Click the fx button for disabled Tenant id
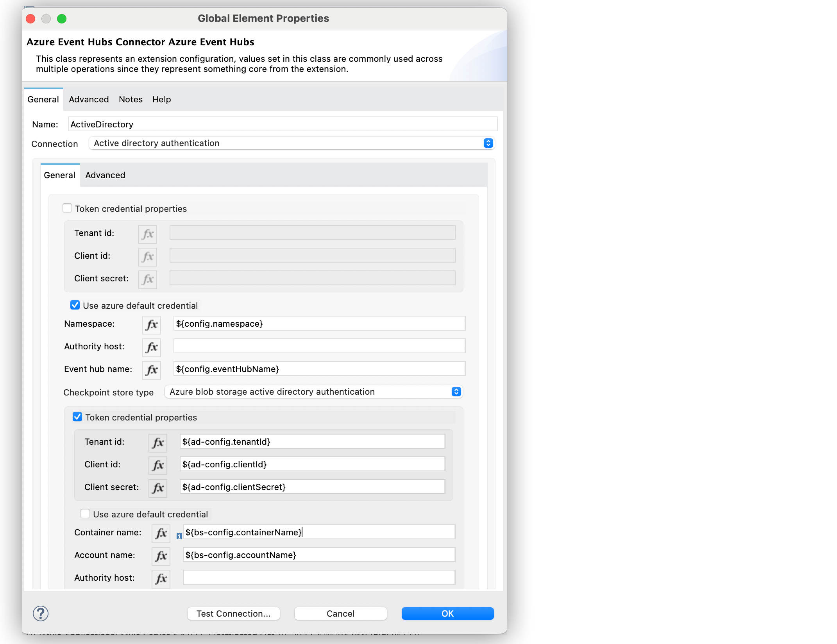837x644 pixels. tap(148, 234)
